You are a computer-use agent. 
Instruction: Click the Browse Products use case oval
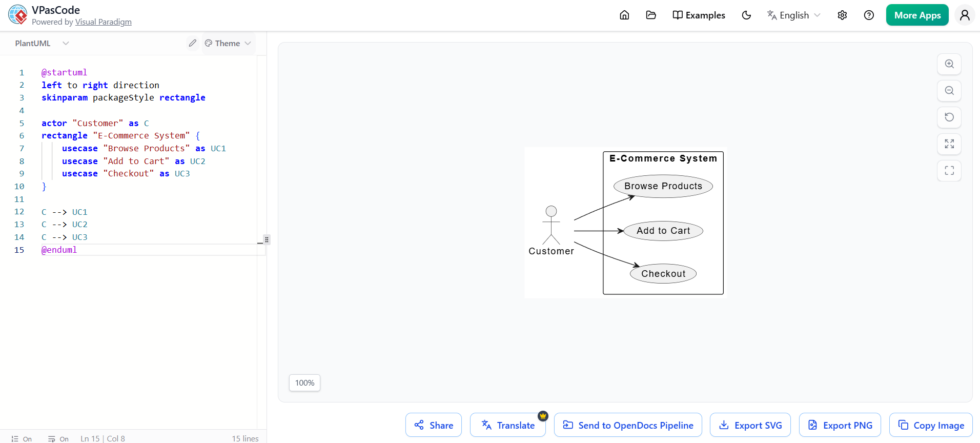pos(663,186)
